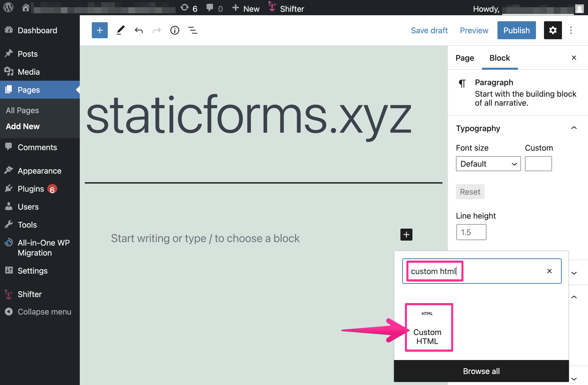Click the Howdy greeting text

pos(486,9)
